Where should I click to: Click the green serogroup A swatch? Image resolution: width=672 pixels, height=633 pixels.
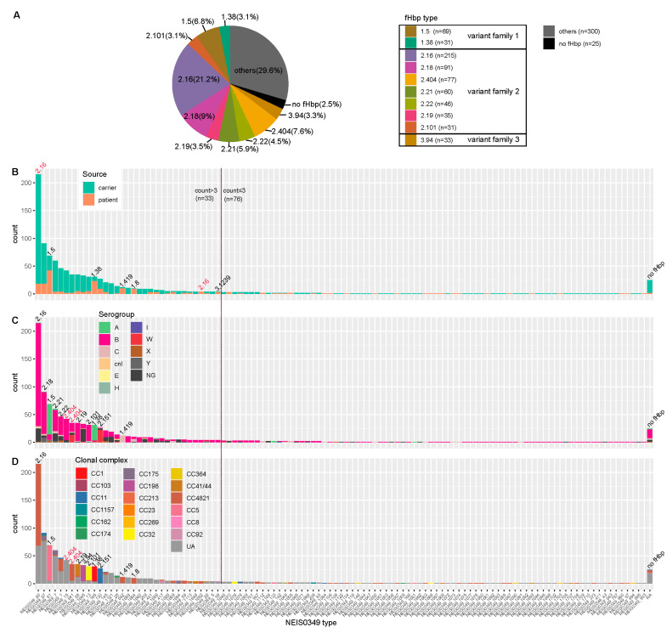[104, 327]
